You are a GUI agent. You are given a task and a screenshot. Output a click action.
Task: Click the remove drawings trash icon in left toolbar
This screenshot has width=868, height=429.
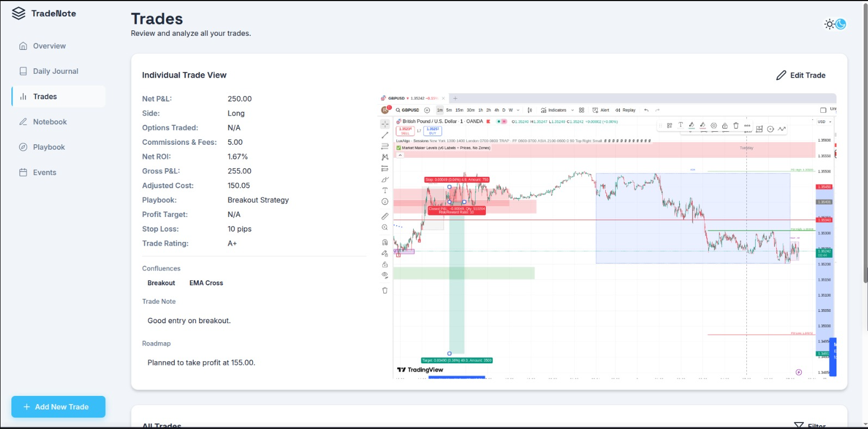pyautogui.click(x=385, y=290)
